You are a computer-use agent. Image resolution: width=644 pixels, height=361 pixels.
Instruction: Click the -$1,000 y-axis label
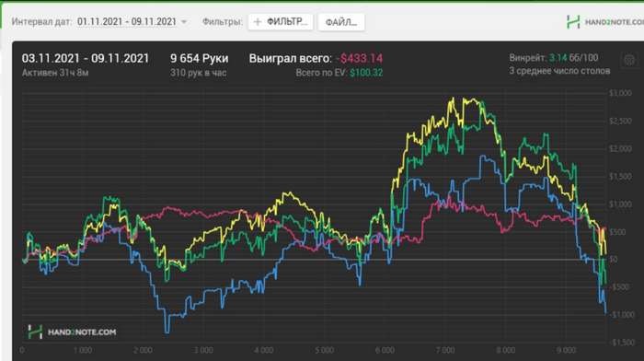pos(622,315)
